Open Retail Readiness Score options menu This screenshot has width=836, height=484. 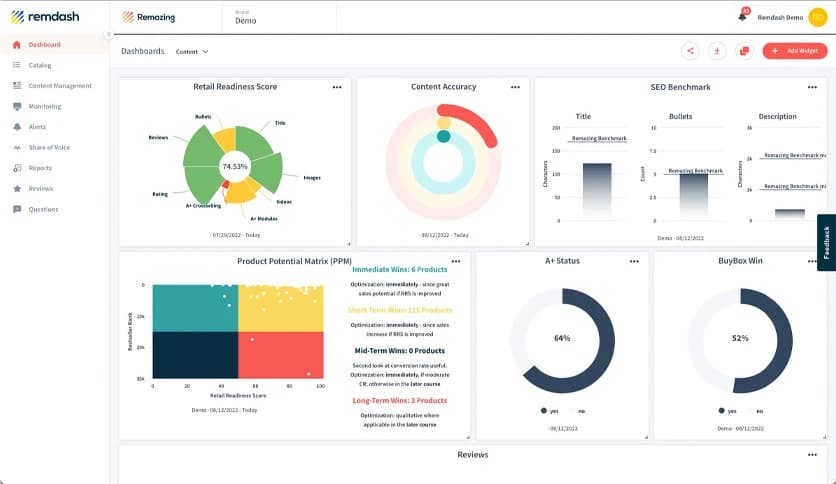337,87
